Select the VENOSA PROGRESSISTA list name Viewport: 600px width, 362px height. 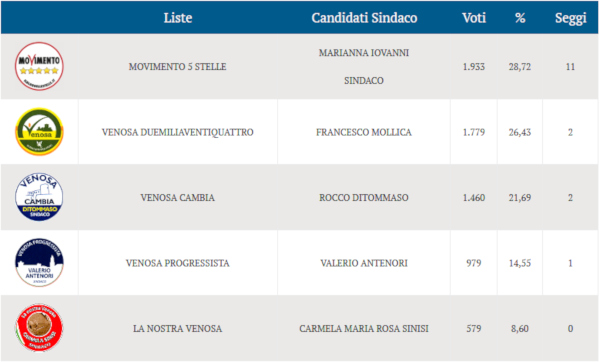178,263
